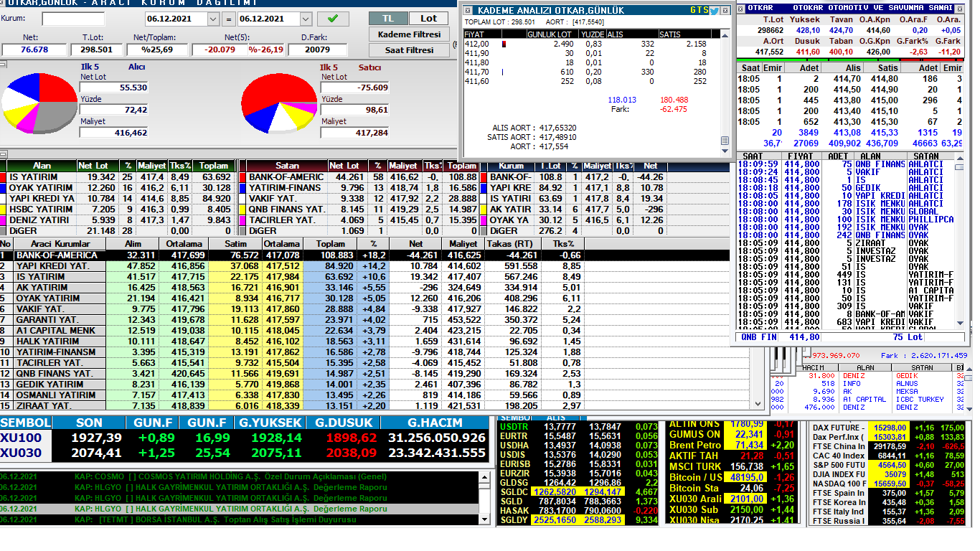Open the KAP: COSMO news line
The height and width of the screenshot is (551, 980).
tap(240, 476)
